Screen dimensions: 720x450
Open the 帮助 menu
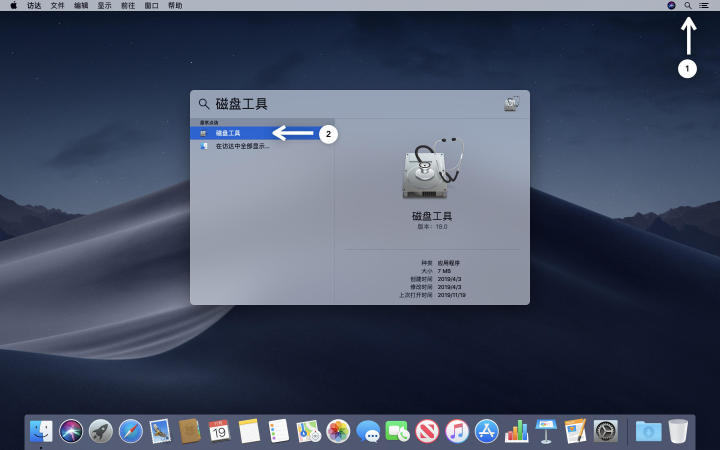[x=175, y=6]
